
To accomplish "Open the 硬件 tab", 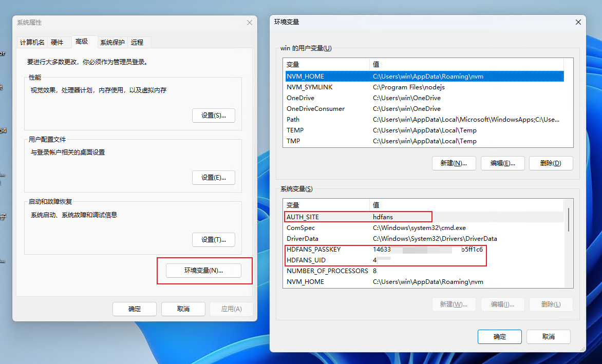I will pyautogui.click(x=57, y=43).
